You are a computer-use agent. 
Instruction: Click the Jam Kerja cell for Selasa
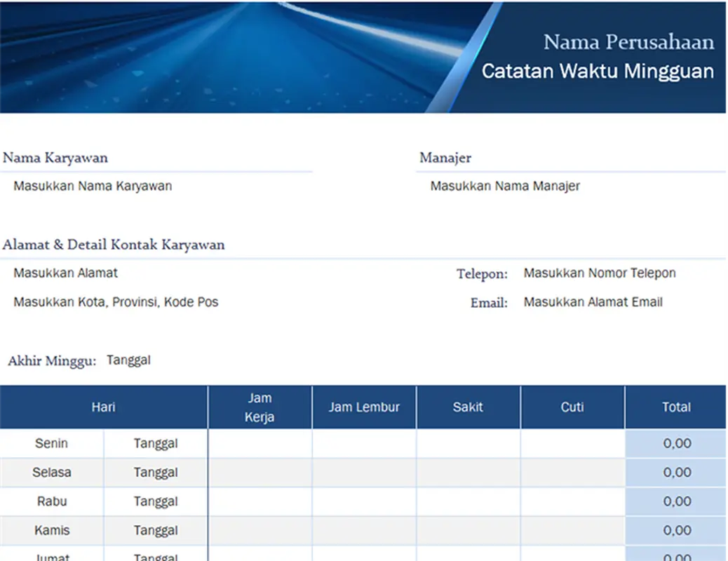[260, 473]
